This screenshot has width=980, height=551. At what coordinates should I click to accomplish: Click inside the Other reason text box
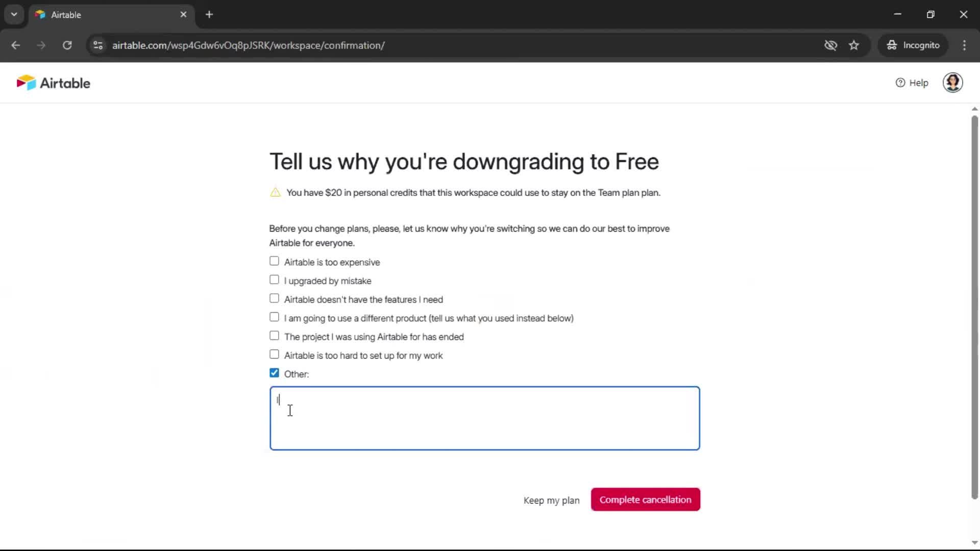click(x=484, y=418)
